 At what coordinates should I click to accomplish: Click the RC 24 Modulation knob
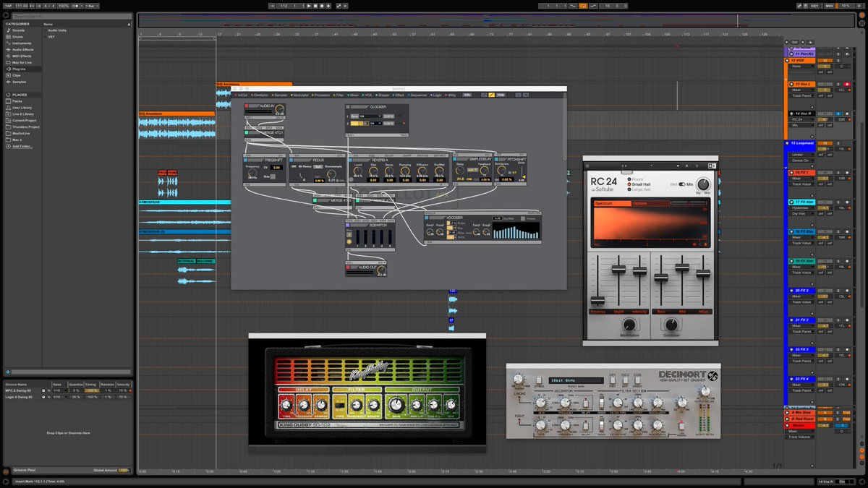click(x=629, y=325)
